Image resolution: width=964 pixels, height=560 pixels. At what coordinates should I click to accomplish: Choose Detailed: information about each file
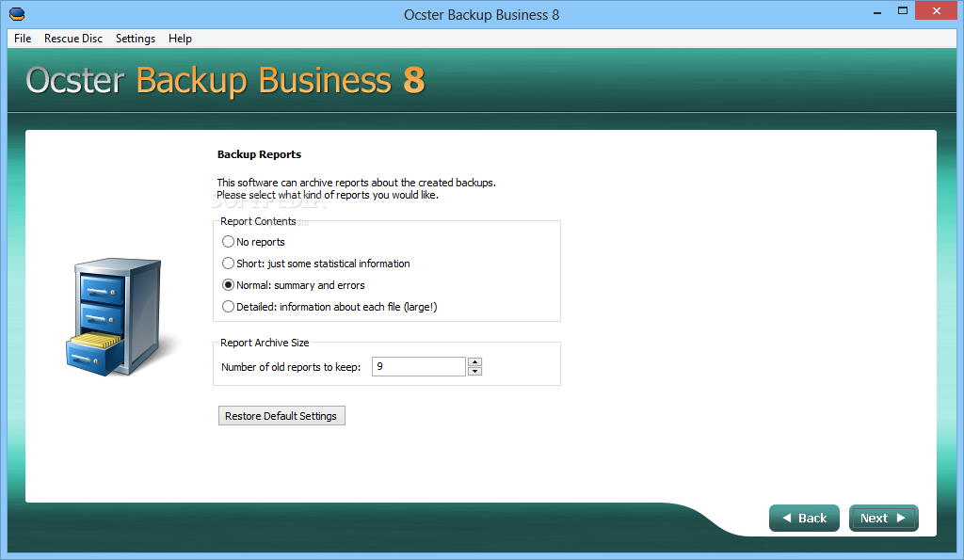coord(329,307)
